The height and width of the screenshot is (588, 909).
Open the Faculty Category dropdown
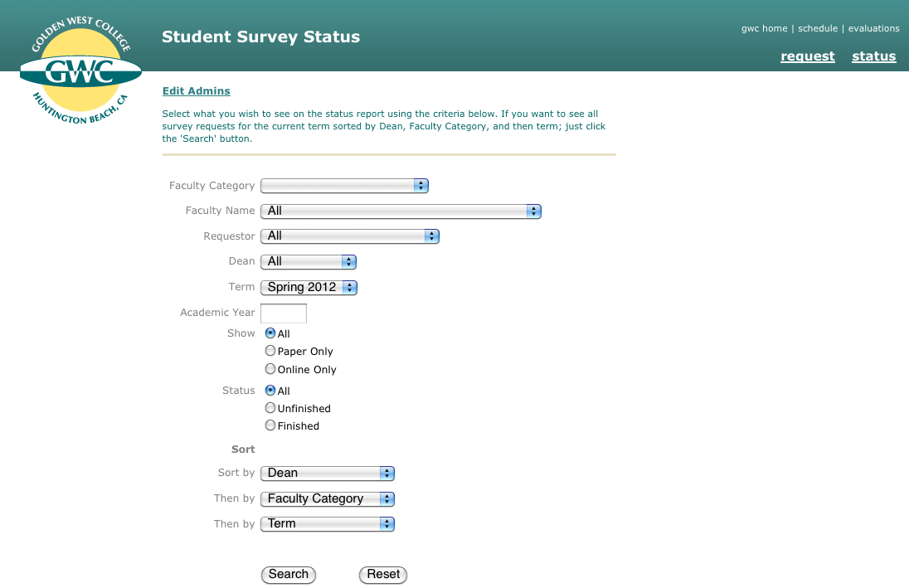(x=344, y=186)
